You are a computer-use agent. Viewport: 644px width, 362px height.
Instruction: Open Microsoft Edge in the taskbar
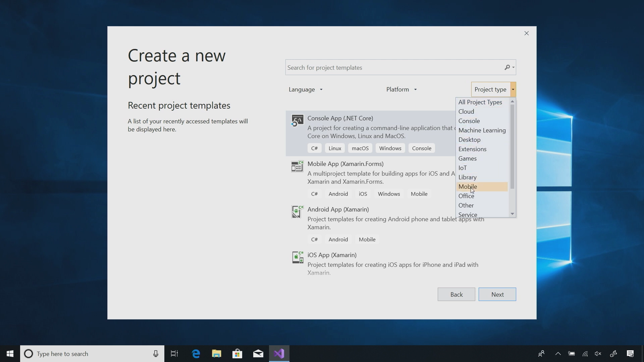196,354
